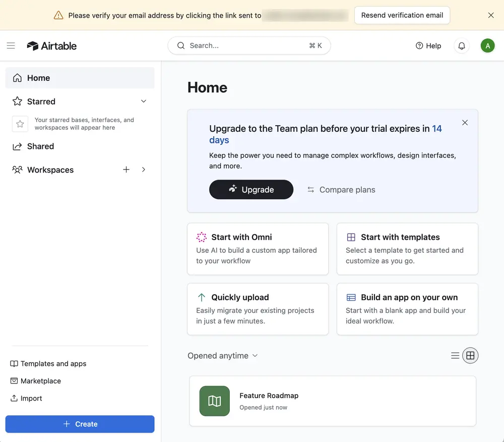Click the blue Create button
The image size is (504, 442).
point(80,424)
